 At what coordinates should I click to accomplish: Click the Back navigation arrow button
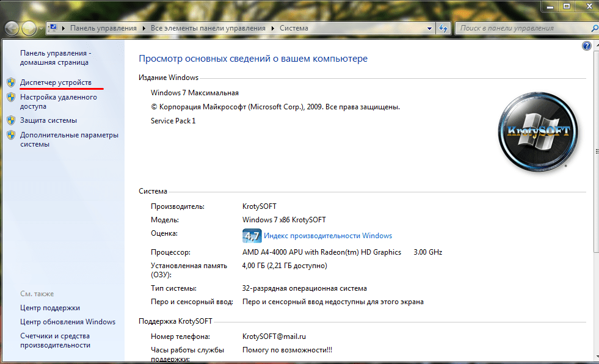point(12,28)
